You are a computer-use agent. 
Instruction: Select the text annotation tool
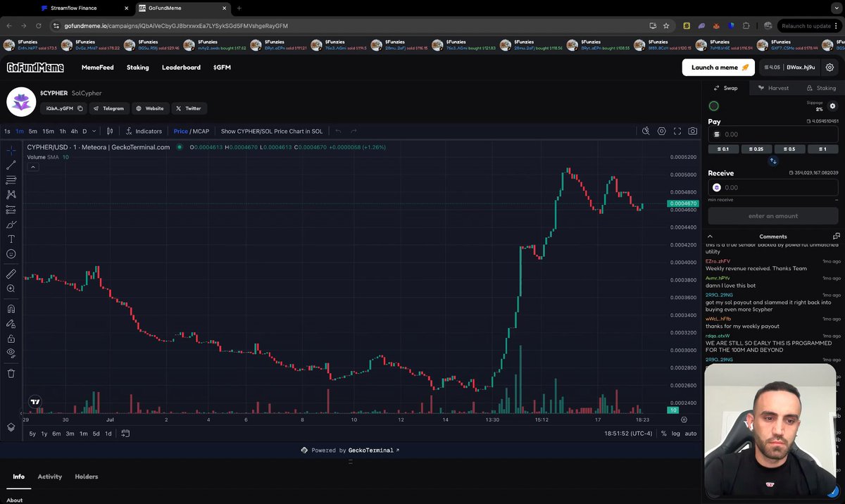11,239
